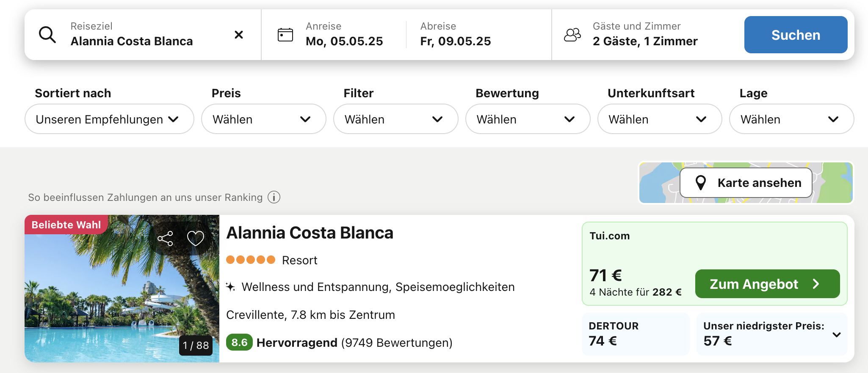Clear the Reiseziel destination field
868x373 pixels.
(x=239, y=35)
